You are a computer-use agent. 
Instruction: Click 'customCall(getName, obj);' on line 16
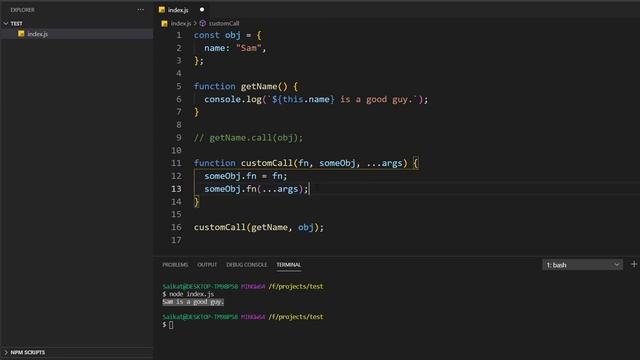259,227
